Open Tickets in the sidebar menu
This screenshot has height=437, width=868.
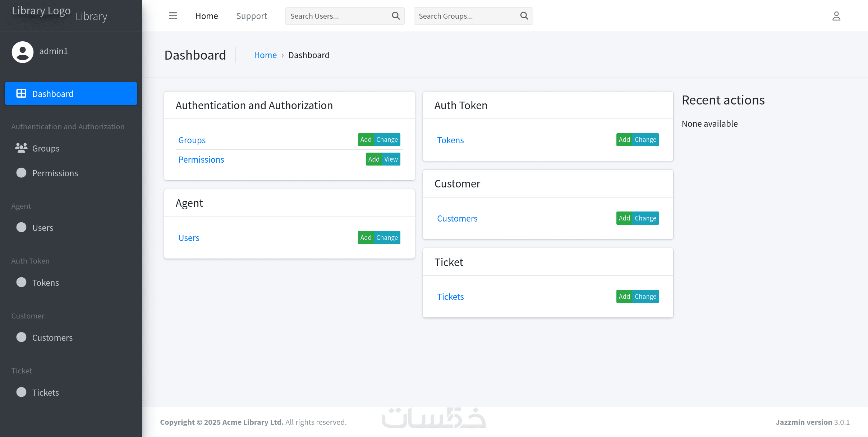[x=45, y=392]
